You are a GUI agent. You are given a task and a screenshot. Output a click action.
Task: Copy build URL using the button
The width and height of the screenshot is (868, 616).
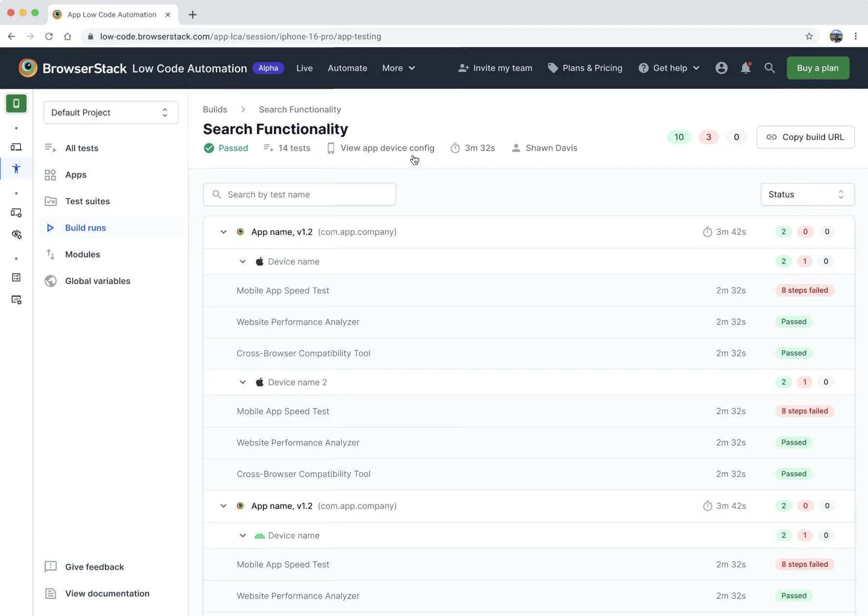806,137
